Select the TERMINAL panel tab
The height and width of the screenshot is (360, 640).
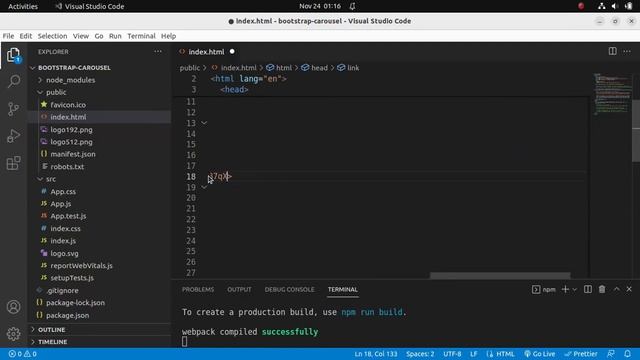tap(342, 289)
